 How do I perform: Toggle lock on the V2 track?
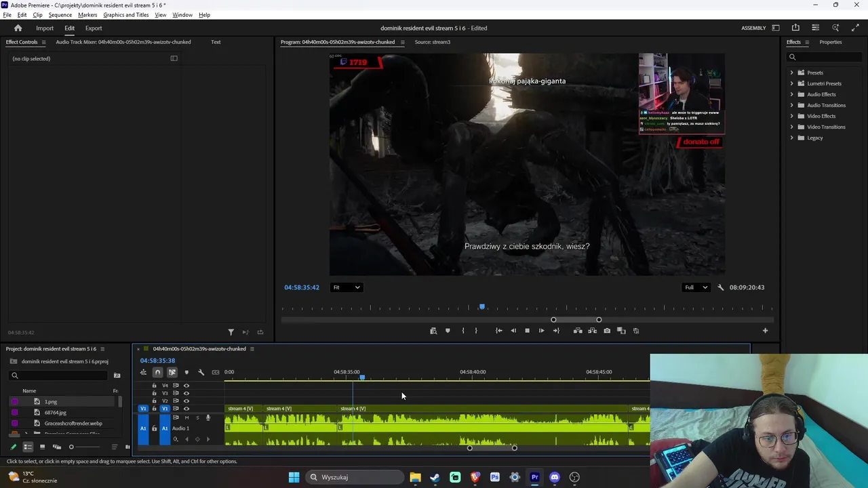pyautogui.click(x=154, y=401)
